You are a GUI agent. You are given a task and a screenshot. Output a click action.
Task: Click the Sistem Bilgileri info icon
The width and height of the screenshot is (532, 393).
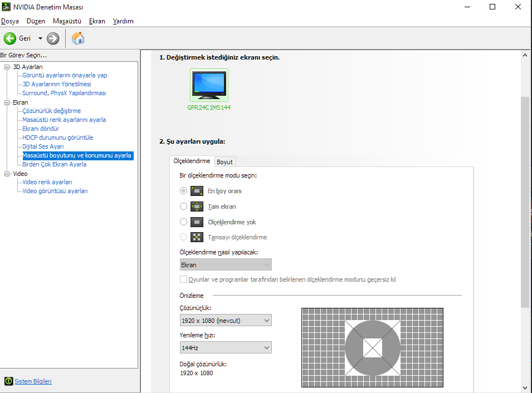(x=8, y=381)
